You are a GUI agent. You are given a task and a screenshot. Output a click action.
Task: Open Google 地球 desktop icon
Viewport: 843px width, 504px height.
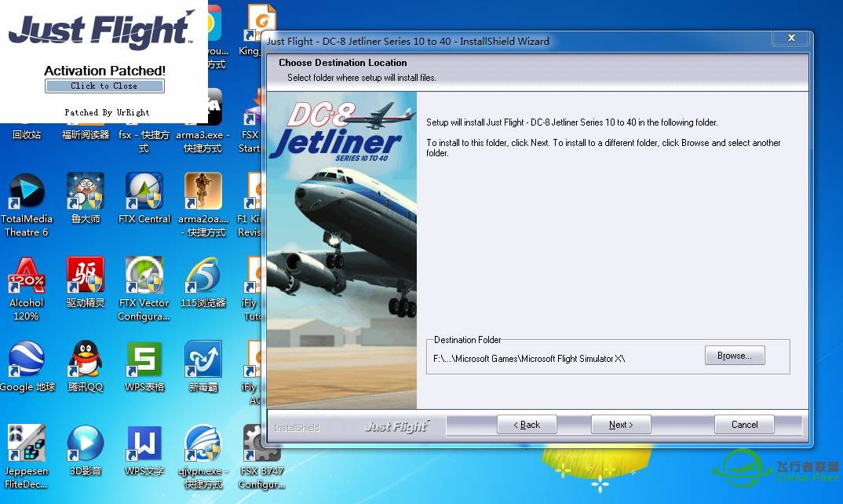(x=27, y=367)
